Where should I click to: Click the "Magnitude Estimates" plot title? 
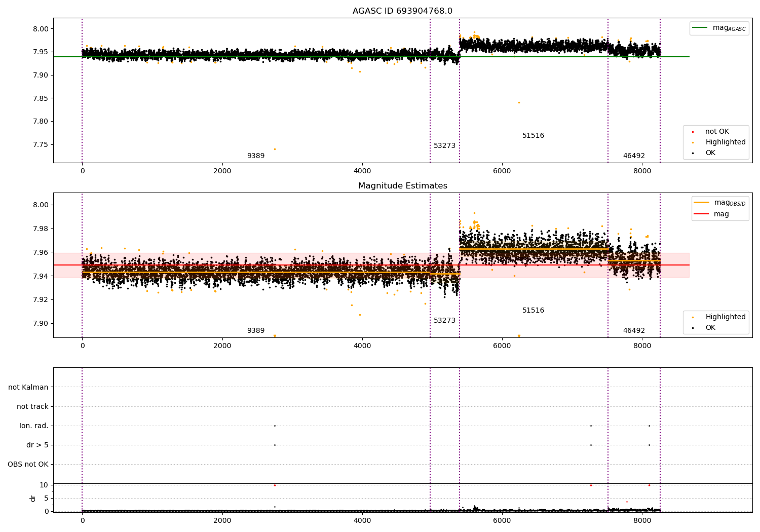(x=402, y=186)
